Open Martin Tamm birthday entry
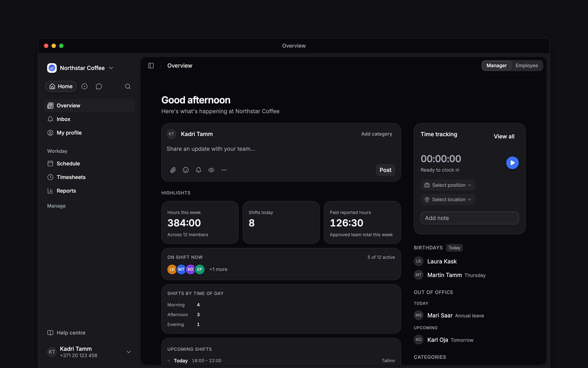Screen dimensions: 588x368 (450, 275)
